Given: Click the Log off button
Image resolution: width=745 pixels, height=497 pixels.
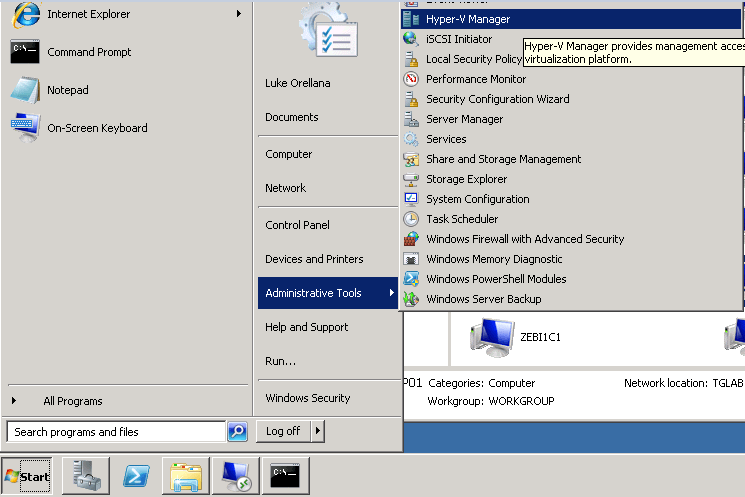Looking at the screenshot, I should [x=284, y=431].
